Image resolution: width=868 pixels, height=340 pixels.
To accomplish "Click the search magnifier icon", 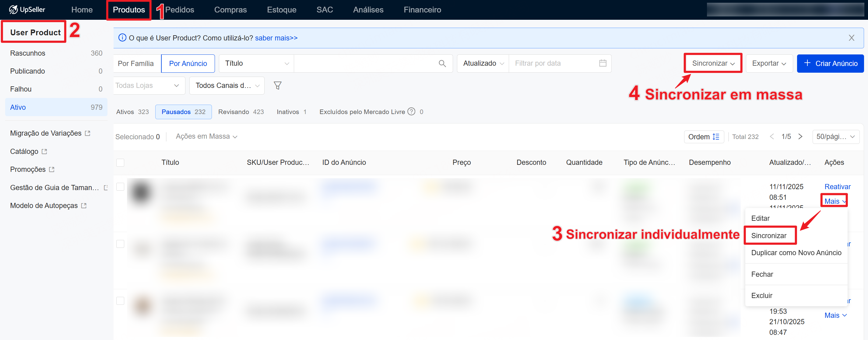I will (442, 63).
